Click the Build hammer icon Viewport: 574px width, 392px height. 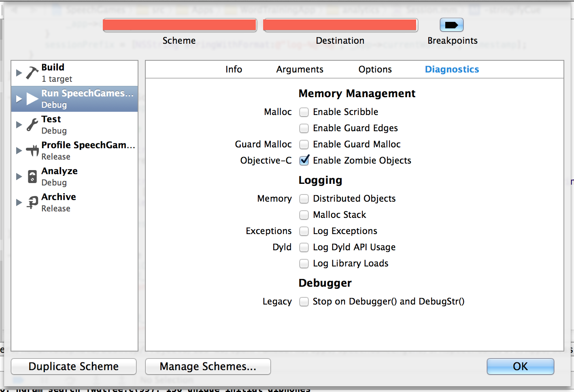tap(32, 73)
